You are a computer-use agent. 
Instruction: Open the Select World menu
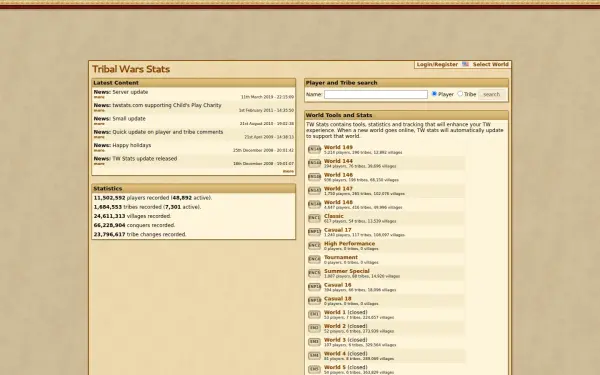click(491, 64)
